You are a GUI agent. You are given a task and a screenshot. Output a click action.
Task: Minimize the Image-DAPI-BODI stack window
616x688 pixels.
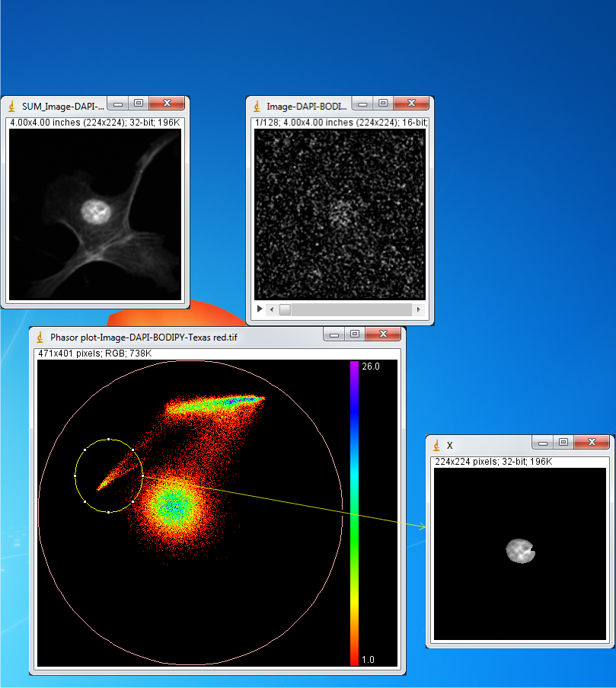pyautogui.click(x=362, y=104)
